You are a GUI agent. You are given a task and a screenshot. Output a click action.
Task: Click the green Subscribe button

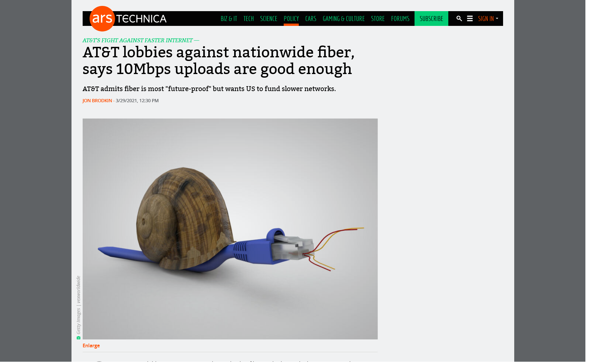(431, 19)
